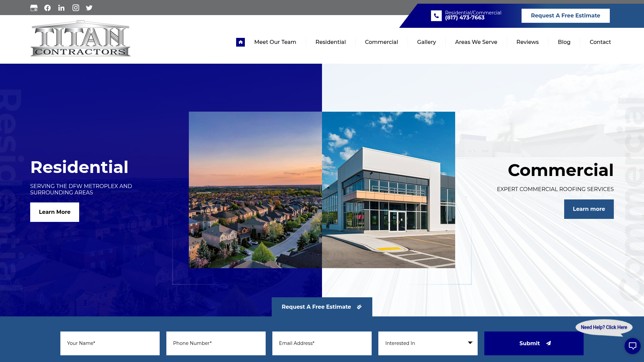
Task: Open the LinkedIn social icon
Action: coord(61,8)
